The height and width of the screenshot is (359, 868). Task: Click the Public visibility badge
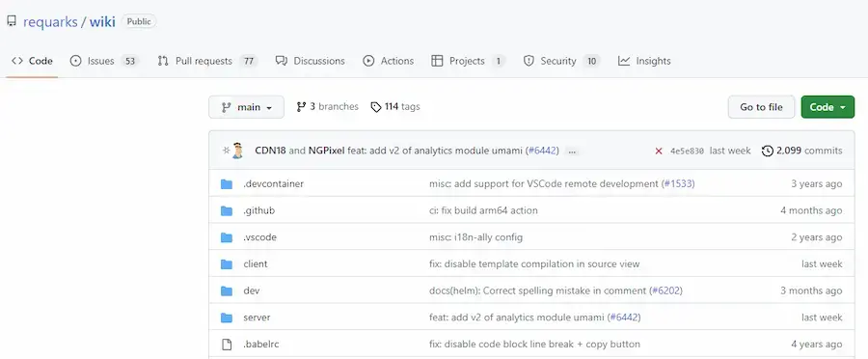coord(138,21)
